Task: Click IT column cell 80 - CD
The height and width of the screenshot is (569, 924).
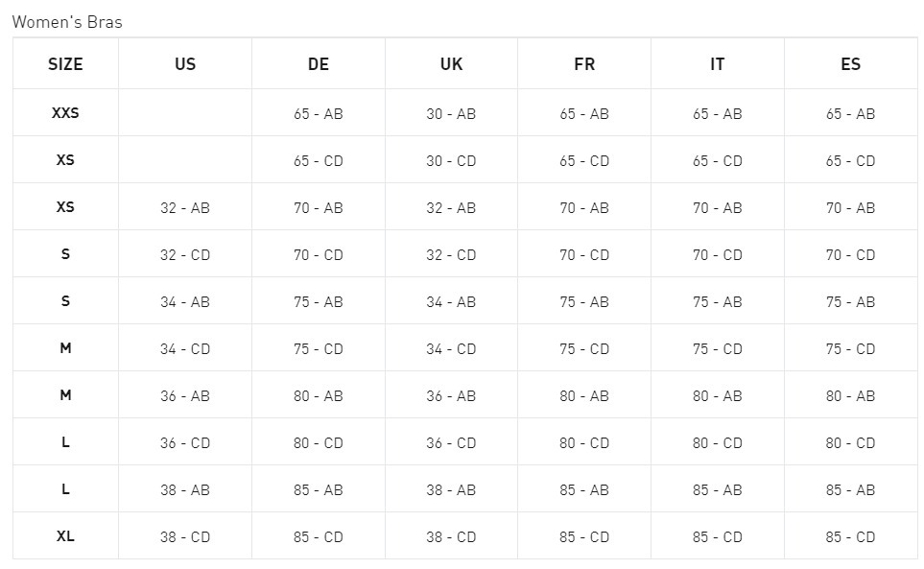Action: (718, 442)
